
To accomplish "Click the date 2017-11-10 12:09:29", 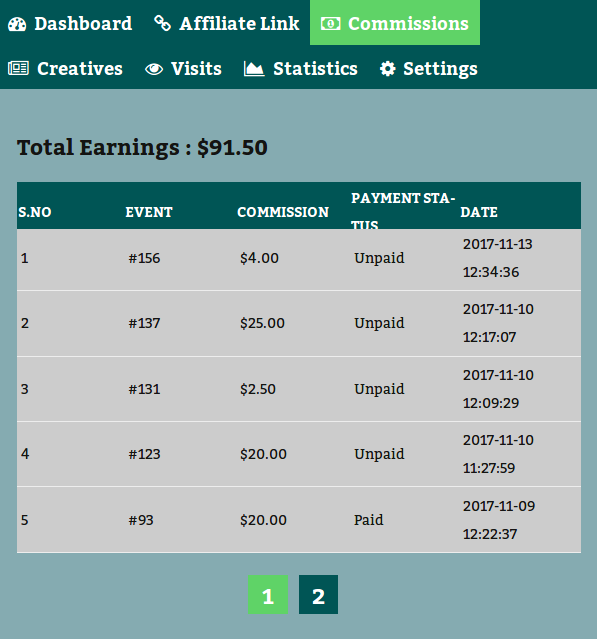I will [x=498, y=389].
